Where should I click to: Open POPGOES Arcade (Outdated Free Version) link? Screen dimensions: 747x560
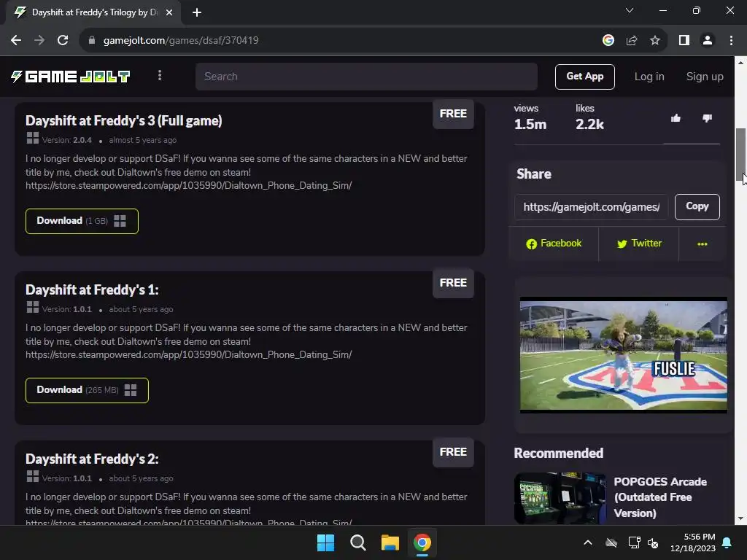coord(660,497)
